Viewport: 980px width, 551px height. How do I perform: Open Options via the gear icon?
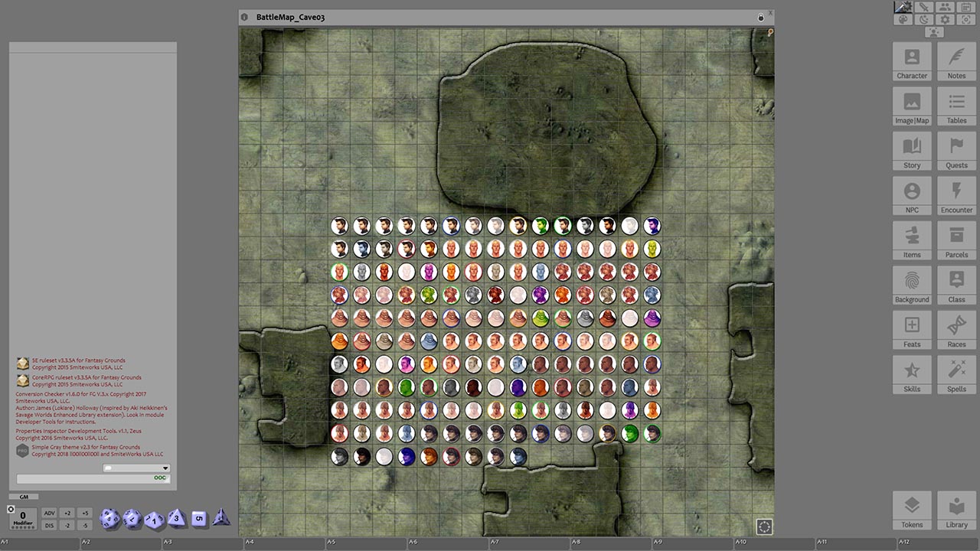click(x=945, y=20)
